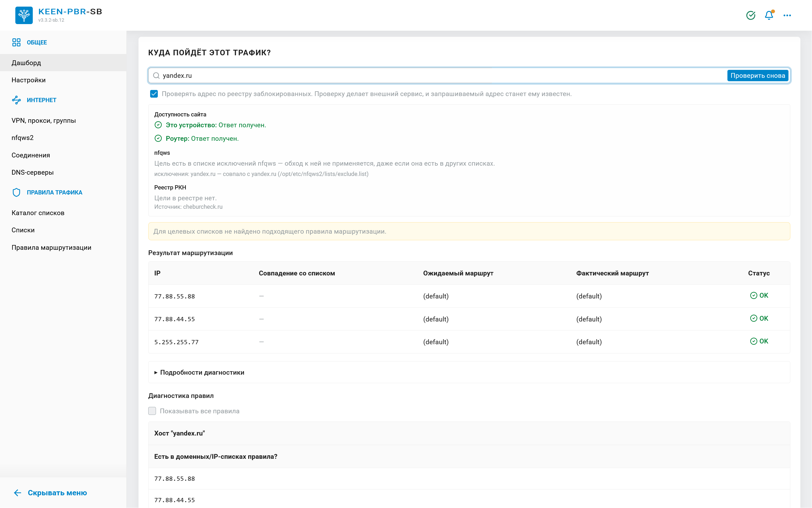The width and height of the screenshot is (812, 508).
Task: Click the Хост "yandex.ru" row
Action: point(469,433)
